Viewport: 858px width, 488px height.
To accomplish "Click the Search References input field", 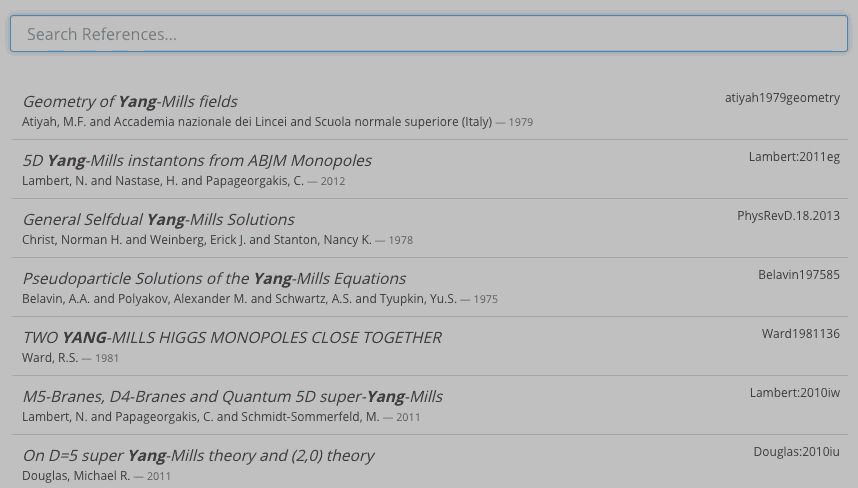I will coord(428,34).
